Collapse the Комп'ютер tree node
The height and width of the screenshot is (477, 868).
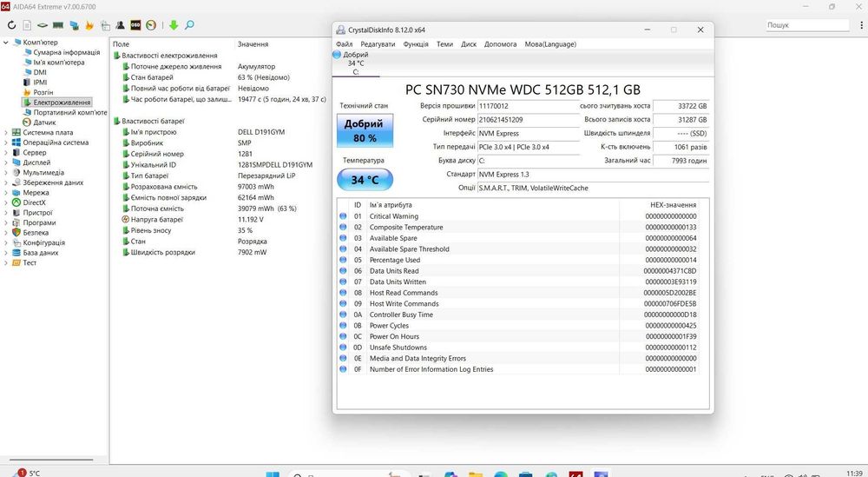point(5,42)
